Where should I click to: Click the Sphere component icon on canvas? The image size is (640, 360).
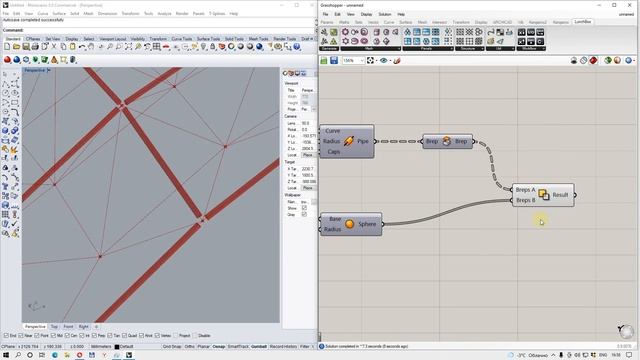349,224
